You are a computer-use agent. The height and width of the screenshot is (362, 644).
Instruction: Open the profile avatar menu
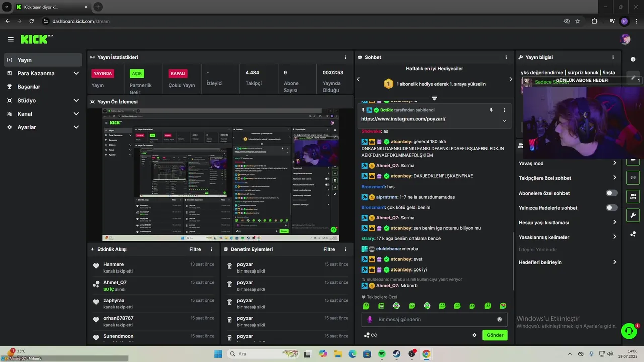(625, 39)
